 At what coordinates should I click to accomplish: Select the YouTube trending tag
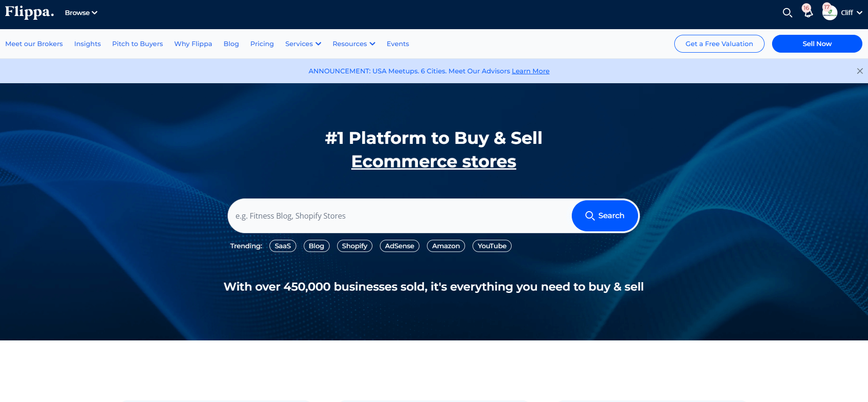492,246
